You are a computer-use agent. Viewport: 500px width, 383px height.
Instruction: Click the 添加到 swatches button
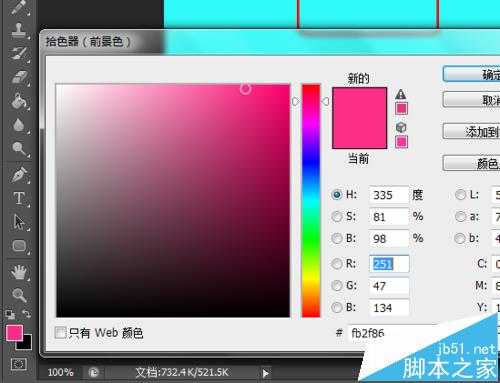point(471,131)
